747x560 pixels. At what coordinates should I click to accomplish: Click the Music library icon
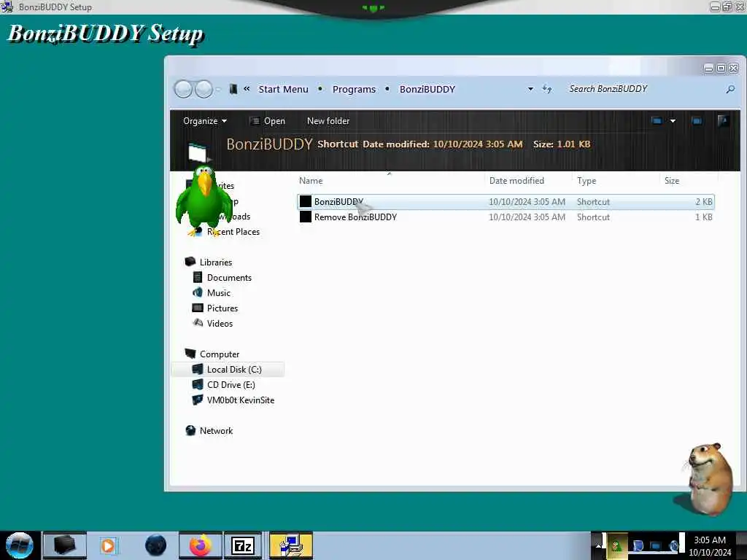pyautogui.click(x=197, y=292)
